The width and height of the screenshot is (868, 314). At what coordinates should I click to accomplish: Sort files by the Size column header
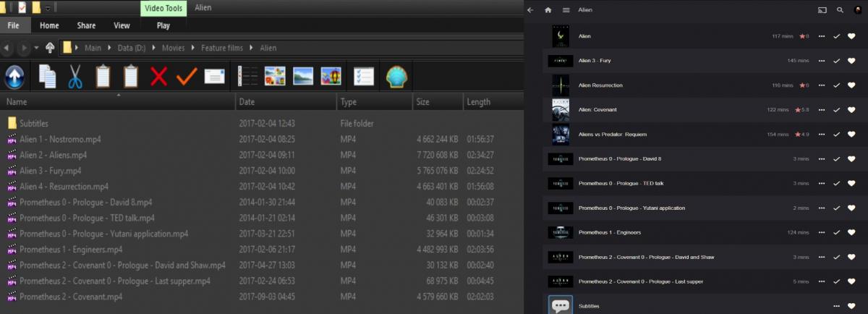tap(437, 102)
